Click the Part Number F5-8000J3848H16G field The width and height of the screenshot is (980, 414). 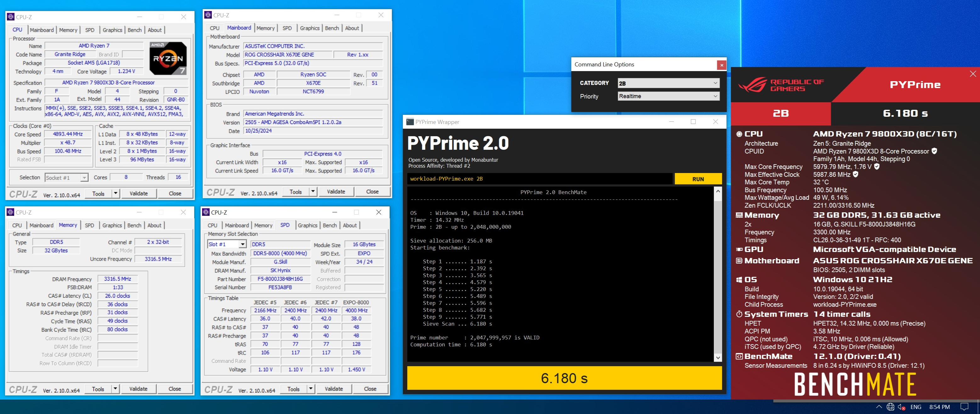coord(280,279)
